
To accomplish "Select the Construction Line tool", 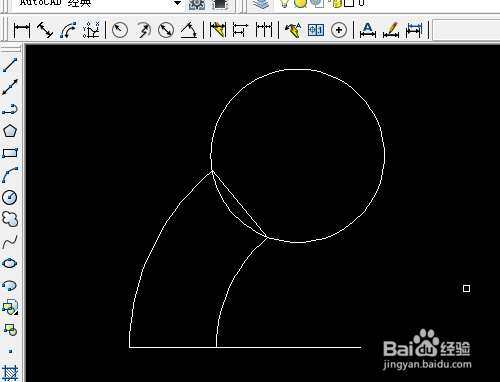I will (10, 87).
